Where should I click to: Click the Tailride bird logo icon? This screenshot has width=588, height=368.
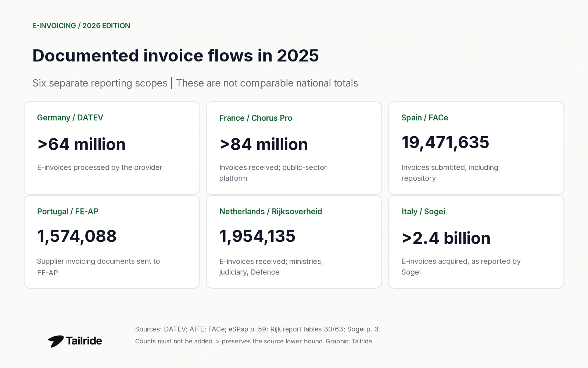pyautogui.click(x=55, y=341)
